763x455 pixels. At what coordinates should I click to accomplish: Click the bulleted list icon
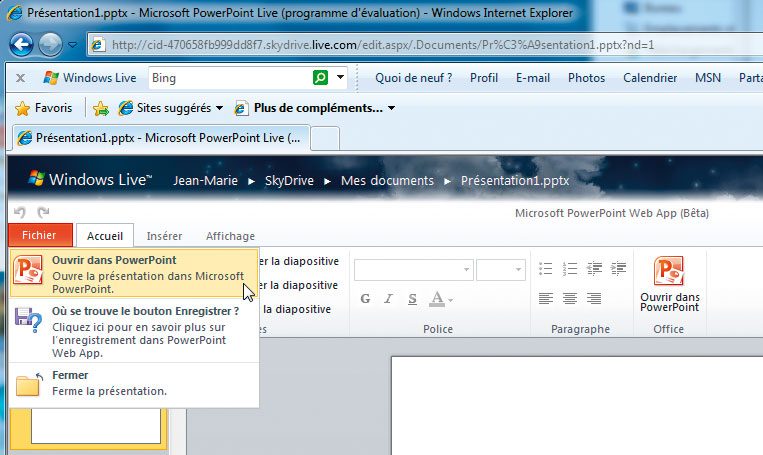point(546,268)
